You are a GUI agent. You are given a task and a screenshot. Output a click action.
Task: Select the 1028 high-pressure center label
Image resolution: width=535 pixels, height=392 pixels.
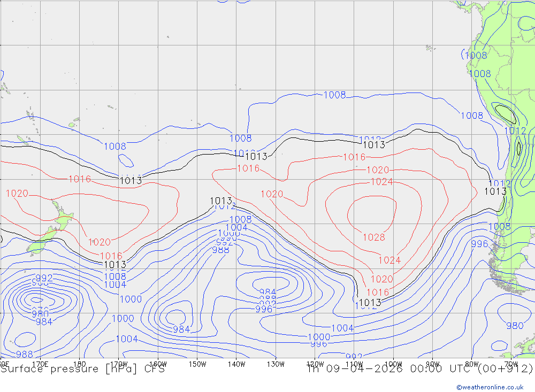(x=374, y=237)
